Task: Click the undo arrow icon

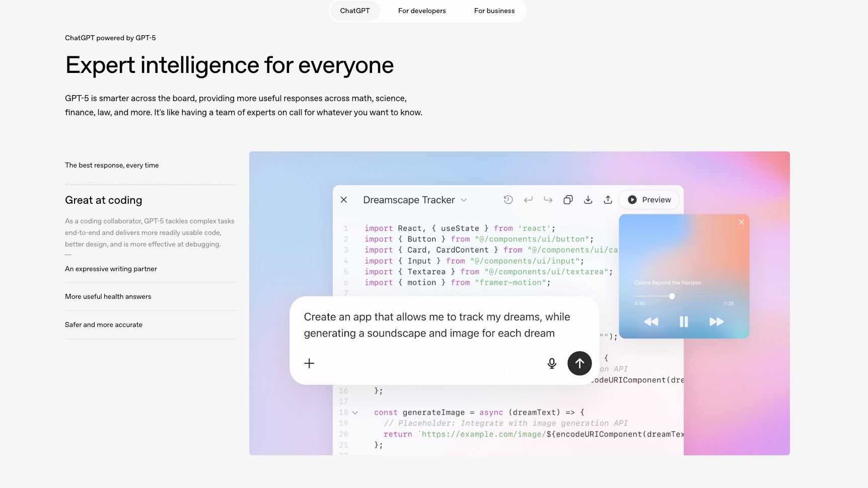Action: (x=528, y=200)
